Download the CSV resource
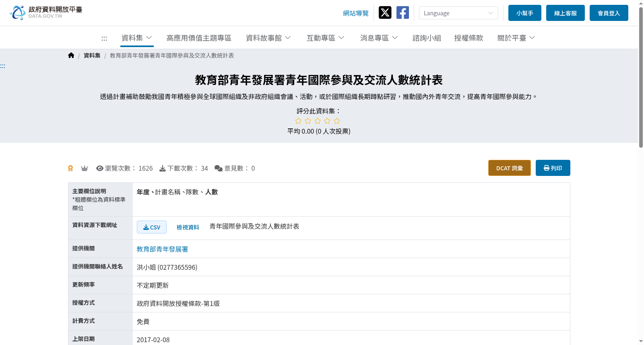This screenshot has width=644, height=345. pyautogui.click(x=152, y=227)
